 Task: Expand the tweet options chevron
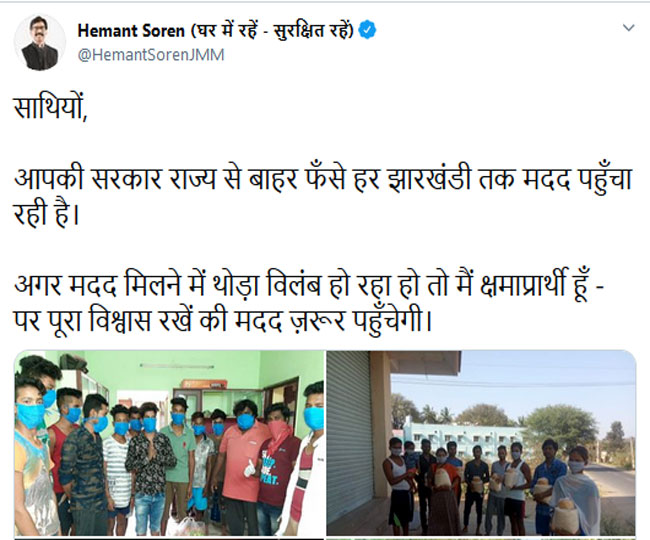pyautogui.click(x=628, y=28)
